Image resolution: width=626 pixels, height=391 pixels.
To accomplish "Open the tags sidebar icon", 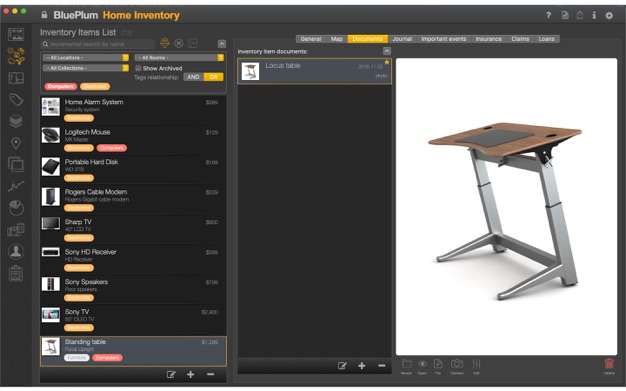I will tap(16, 99).
